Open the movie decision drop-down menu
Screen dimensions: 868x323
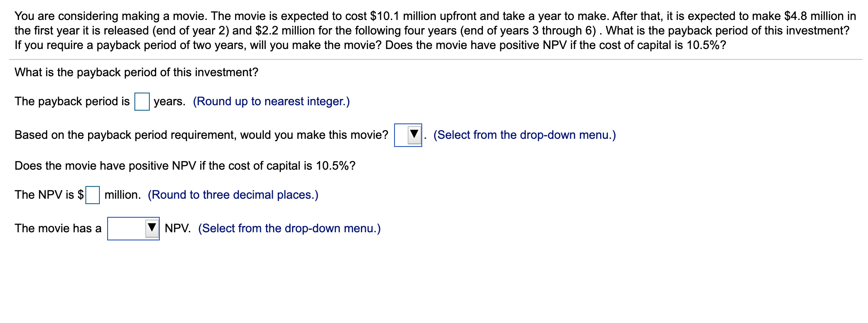[408, 135]
